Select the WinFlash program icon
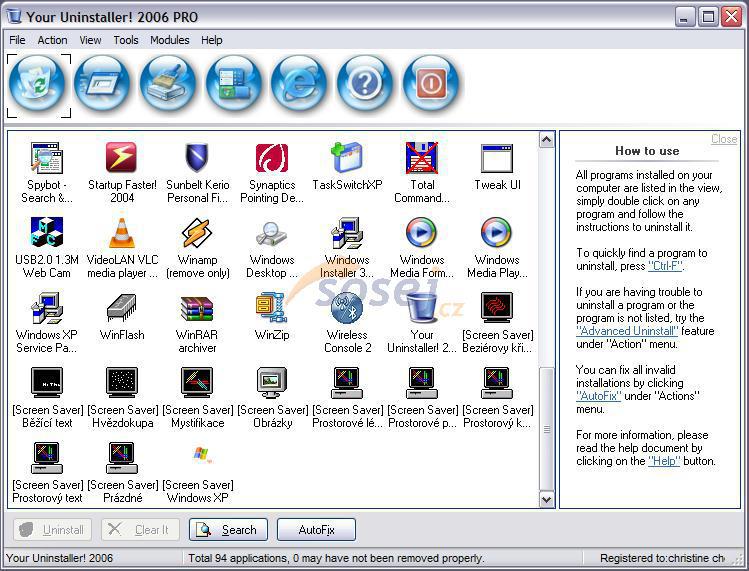This screenshot has width=749, height=571. coord(121,308)
